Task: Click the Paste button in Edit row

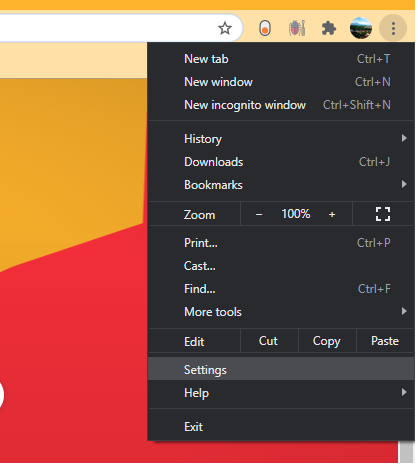Action: pyautogui.click(x=386, y=342)
